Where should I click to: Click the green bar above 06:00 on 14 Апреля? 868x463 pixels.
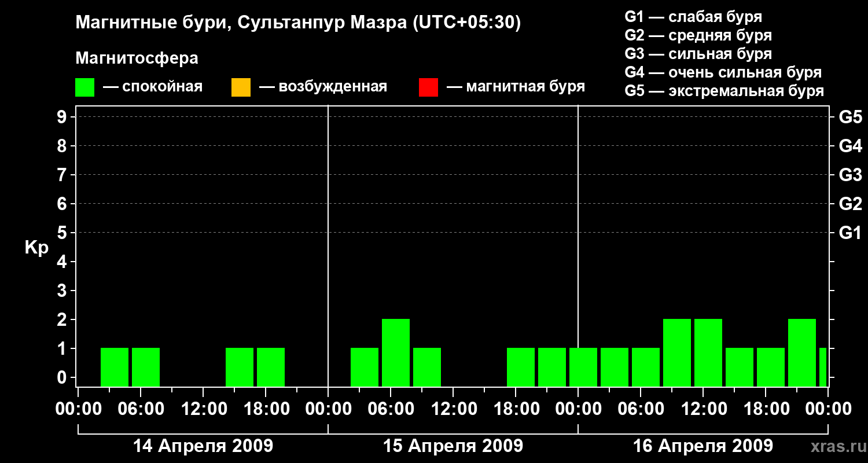point(146,367)
